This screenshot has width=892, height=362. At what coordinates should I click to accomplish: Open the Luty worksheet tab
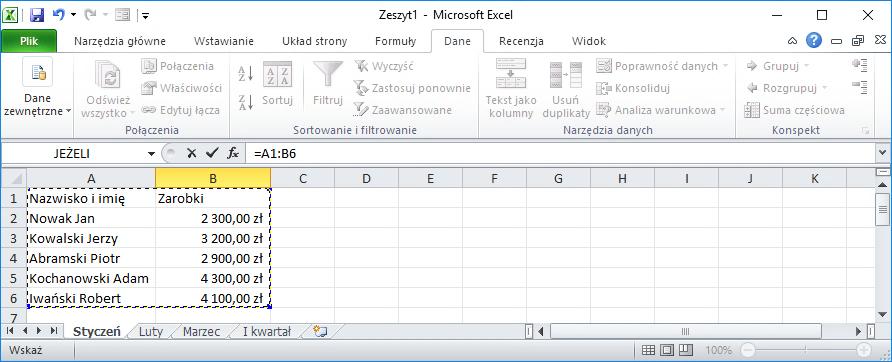[151, 331]
